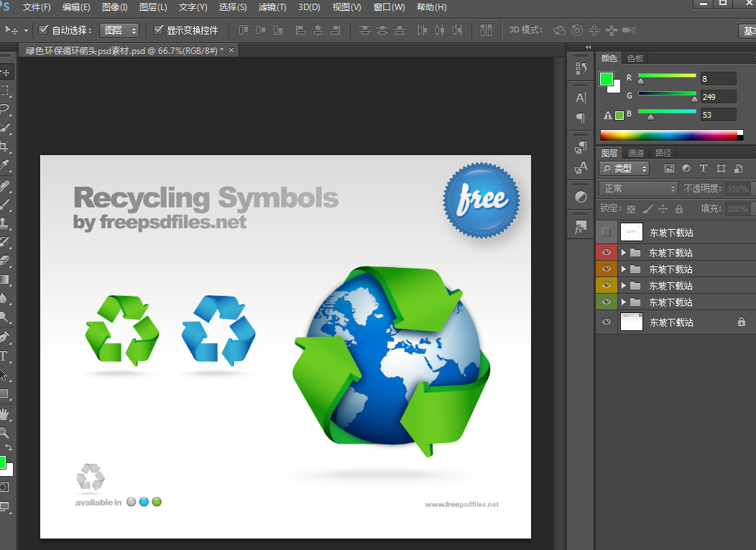The height and width of the screenshot is (550, 756).
Task: Click the lock all icon in Layers panel
Action: coord(678,209)
